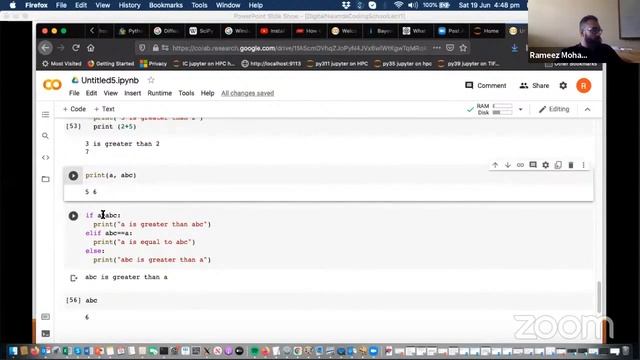The width and height of the screenshot is (640, 360).
Task: Open the Editing mode dropdown
Action: point(554,109)
